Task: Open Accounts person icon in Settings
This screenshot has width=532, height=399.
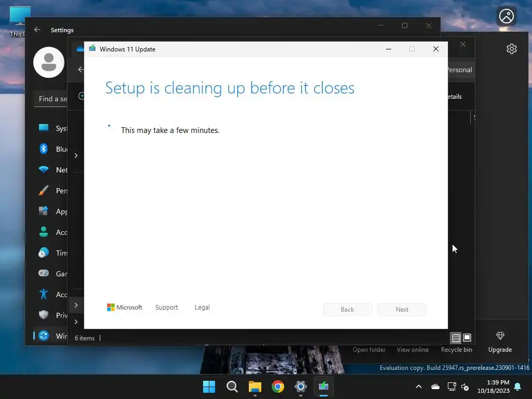Action: click(x=44, y=232)
